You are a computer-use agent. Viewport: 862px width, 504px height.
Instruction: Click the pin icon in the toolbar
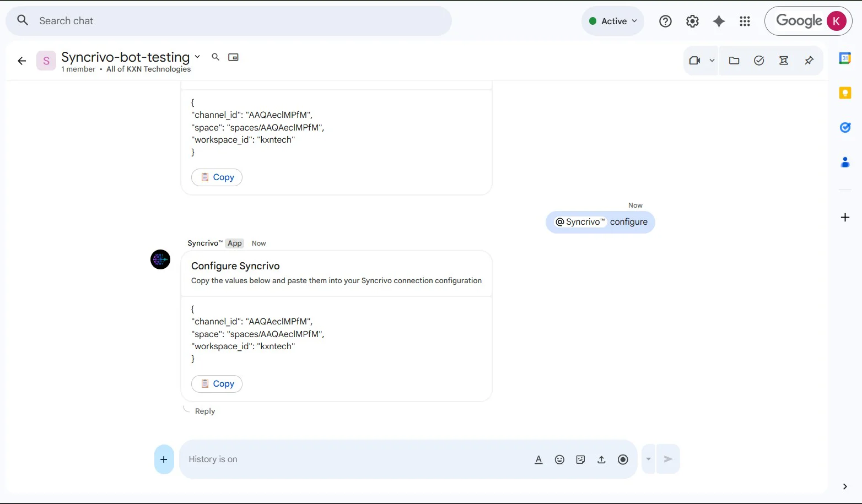coord(809,61)
